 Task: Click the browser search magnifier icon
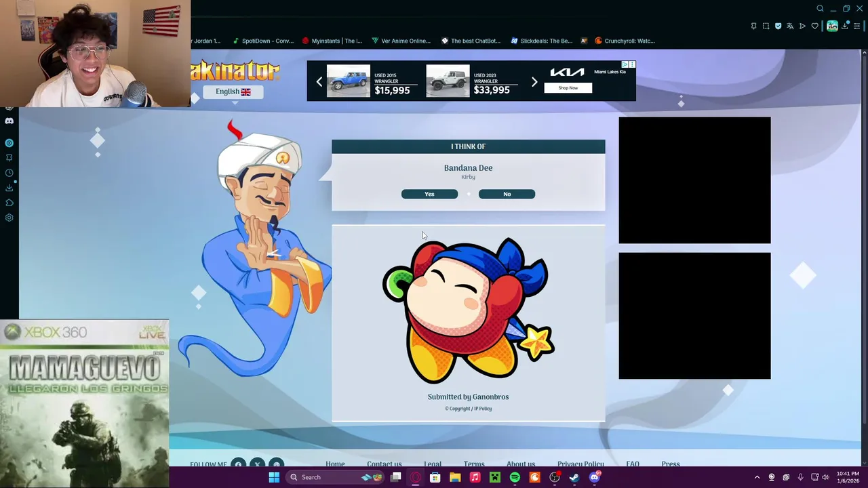820,9
